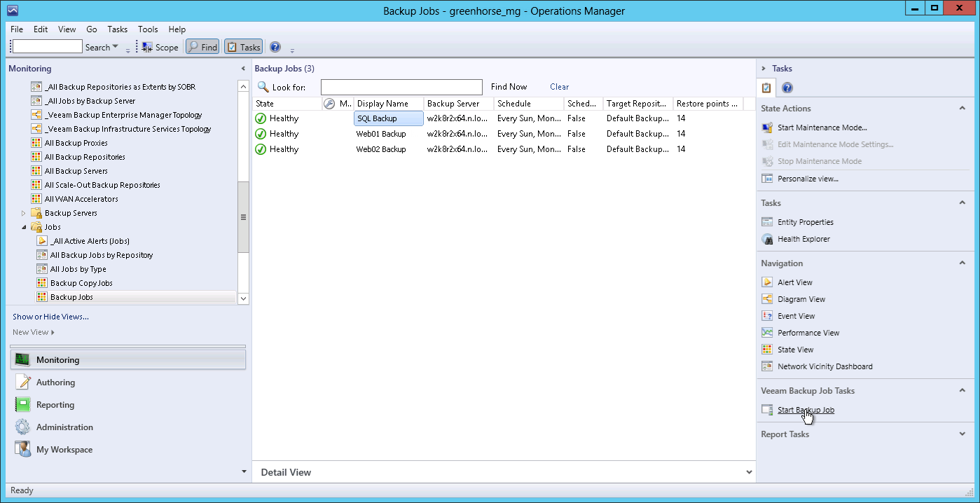Collapse the Jobs folder
Image resolution: width=980 pixels, height=503 pixels.
point(24,227)
